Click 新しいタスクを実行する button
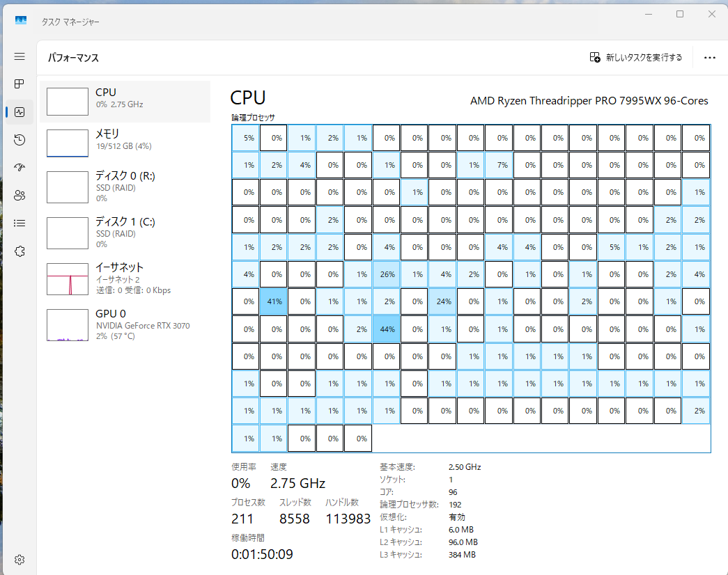728x575 pixels. coord(636,57)
